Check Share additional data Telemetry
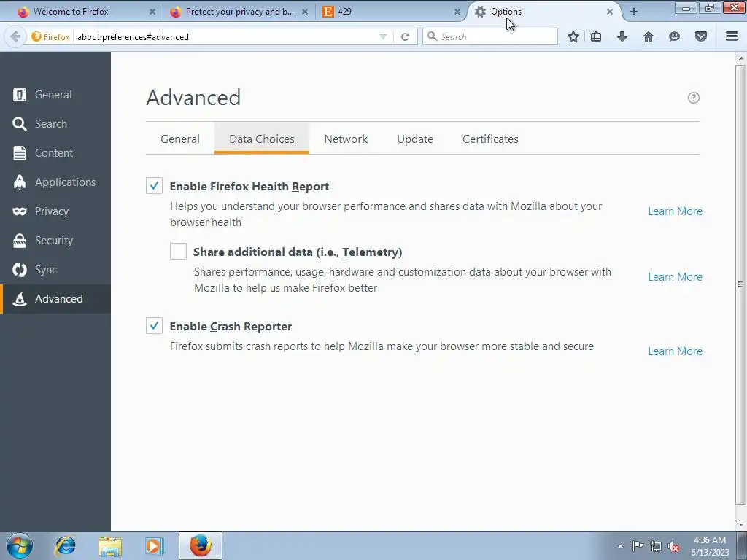This screenshot has width=747, height=560. [178, 252]
